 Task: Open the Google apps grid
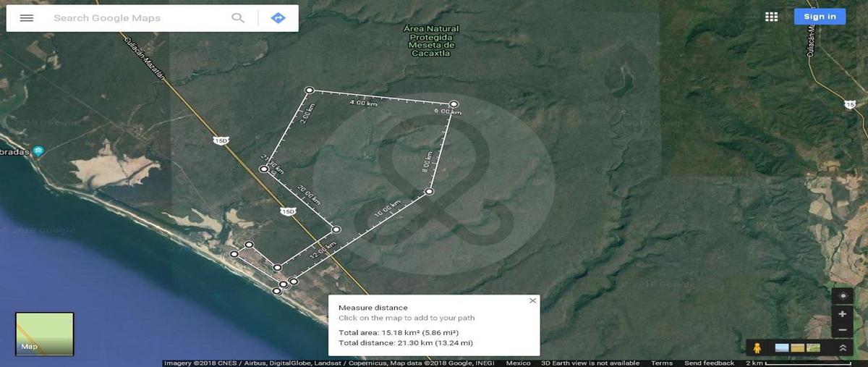click(771, 17)
